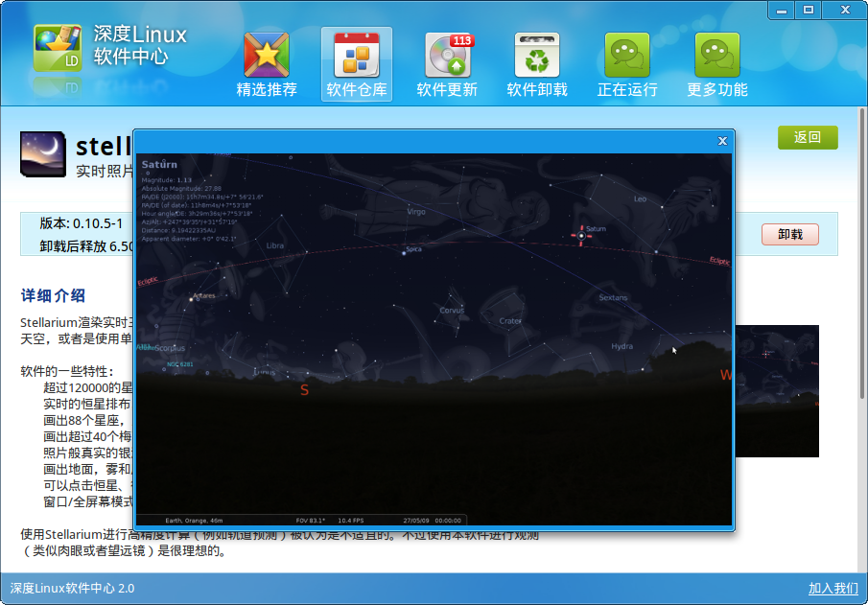Close the Stellarium screenshot preview popup
This screenshot has width=868, height=605.
pos(722,141)
